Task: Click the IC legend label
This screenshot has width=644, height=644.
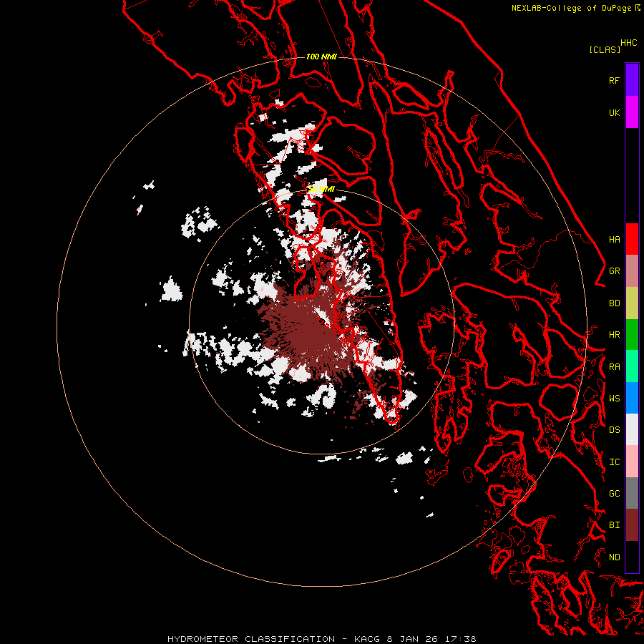Action: (x=614, y=462)
